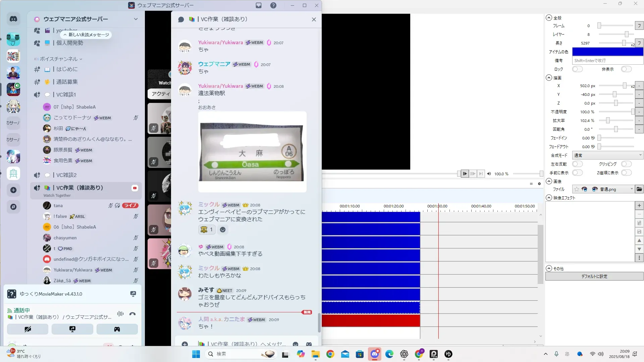
Task: Click the Discord inbox icon in title bar
Action: [x=259, y=5]
